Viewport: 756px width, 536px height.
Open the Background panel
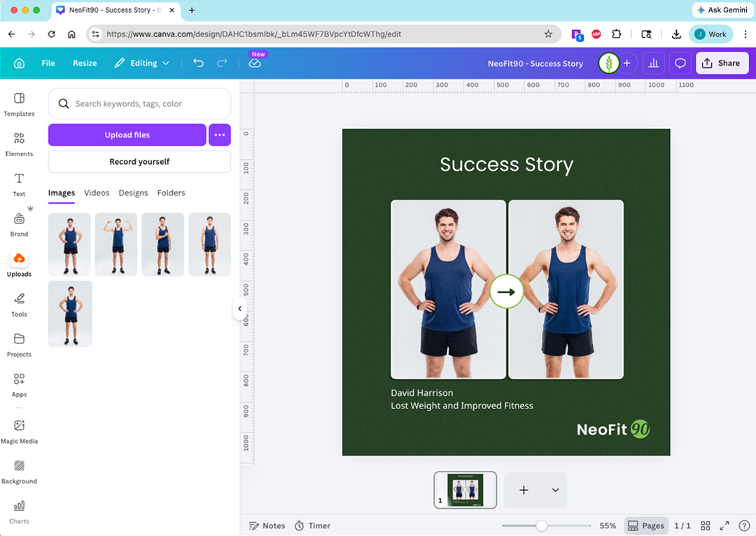click(x=19, y=471)
